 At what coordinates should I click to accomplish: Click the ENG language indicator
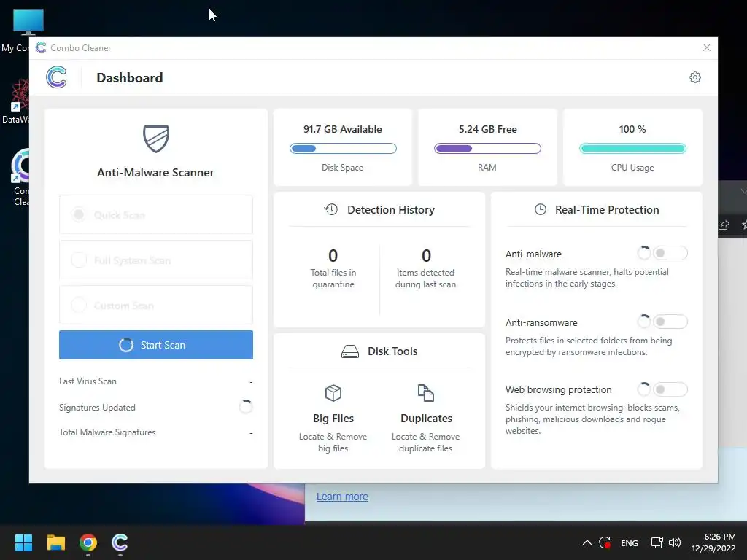click(x=629, y=542)
